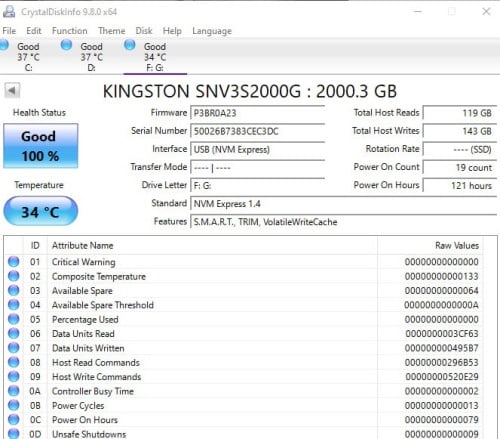Click status orb for Controller Busy Time
Viewport: 500px width, 439px height.
tap(14, 391)
